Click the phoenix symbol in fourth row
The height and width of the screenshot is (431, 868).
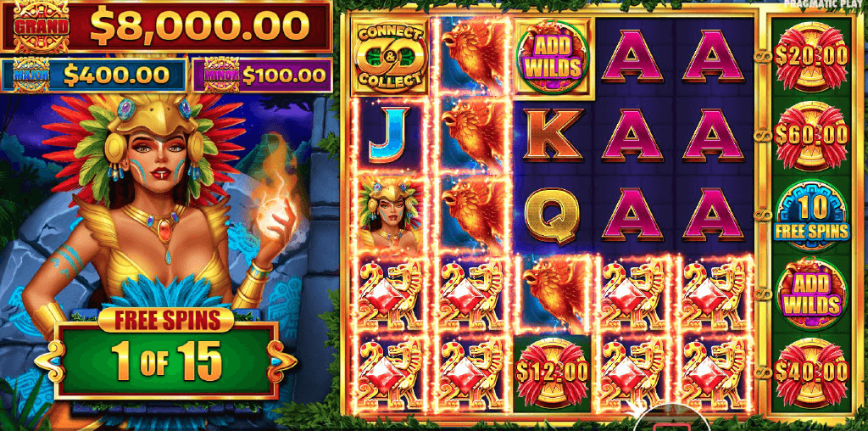click(554, 294)
